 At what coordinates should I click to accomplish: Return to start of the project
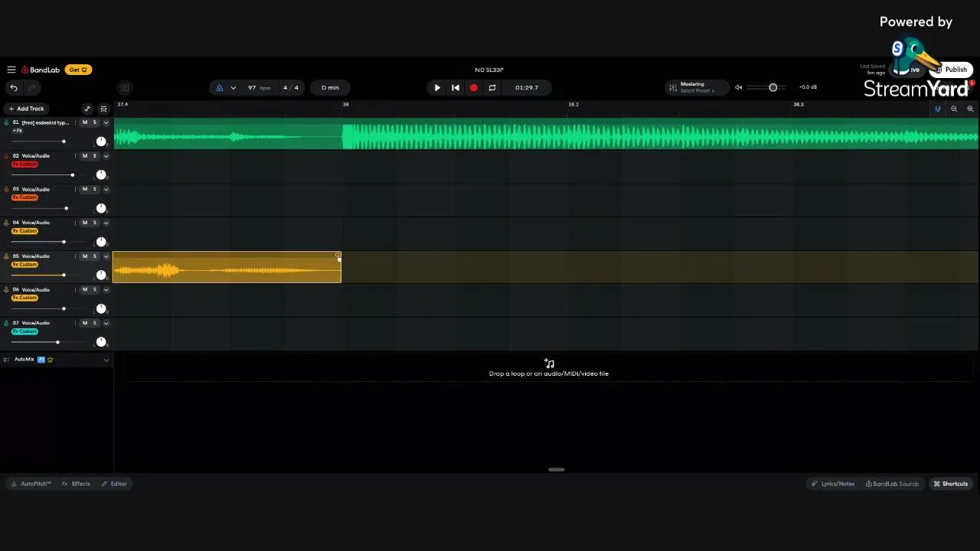click(x=456, y=88)
